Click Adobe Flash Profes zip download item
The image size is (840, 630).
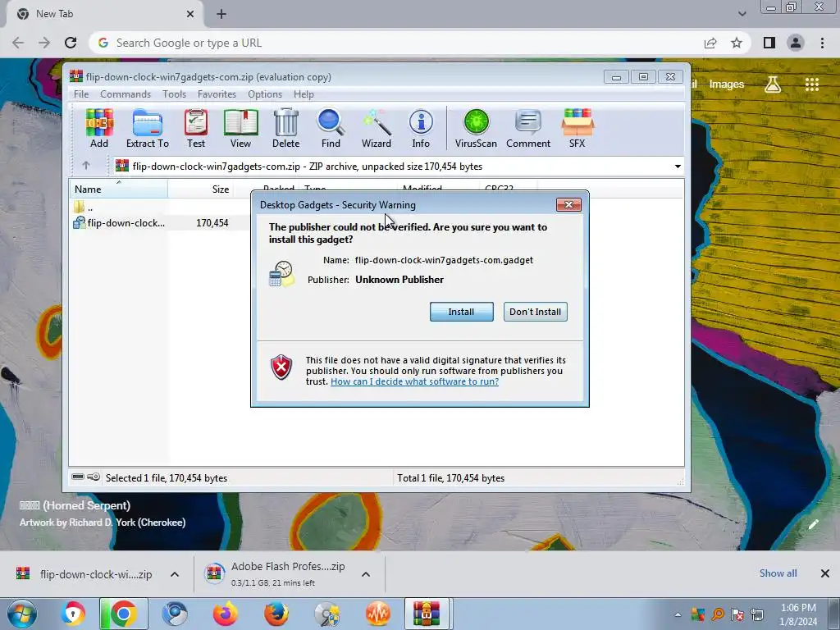coord(276,574)
